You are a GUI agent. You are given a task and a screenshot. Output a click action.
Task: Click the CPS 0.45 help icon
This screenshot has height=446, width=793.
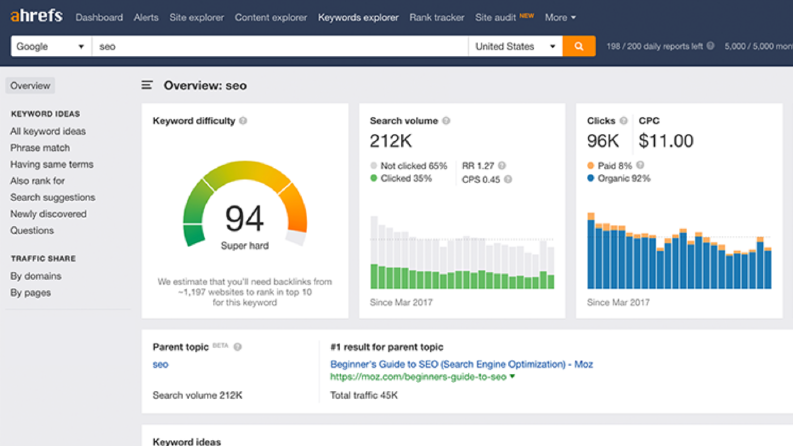508,179
